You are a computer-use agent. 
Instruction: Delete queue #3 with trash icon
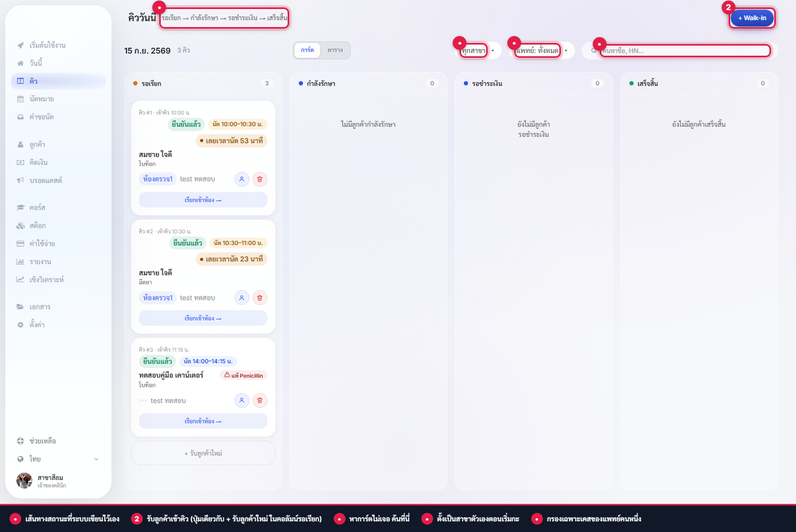point(260,400)
